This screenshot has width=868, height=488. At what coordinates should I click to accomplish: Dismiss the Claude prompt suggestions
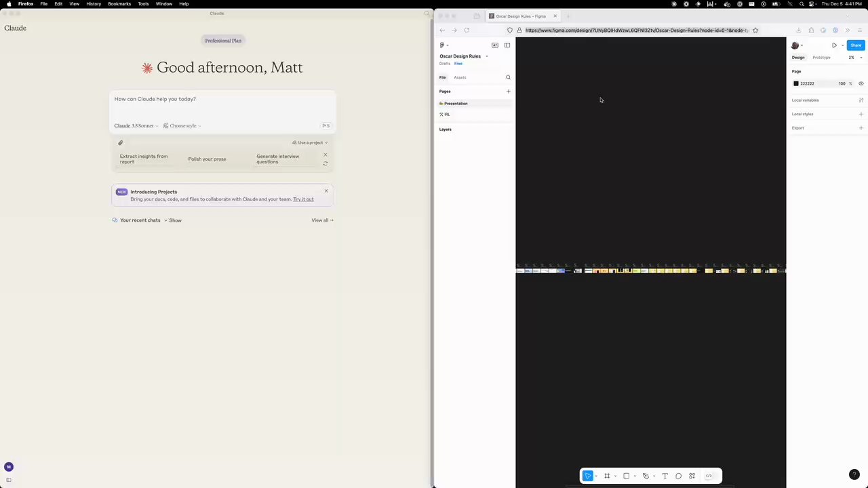[325, 155]
